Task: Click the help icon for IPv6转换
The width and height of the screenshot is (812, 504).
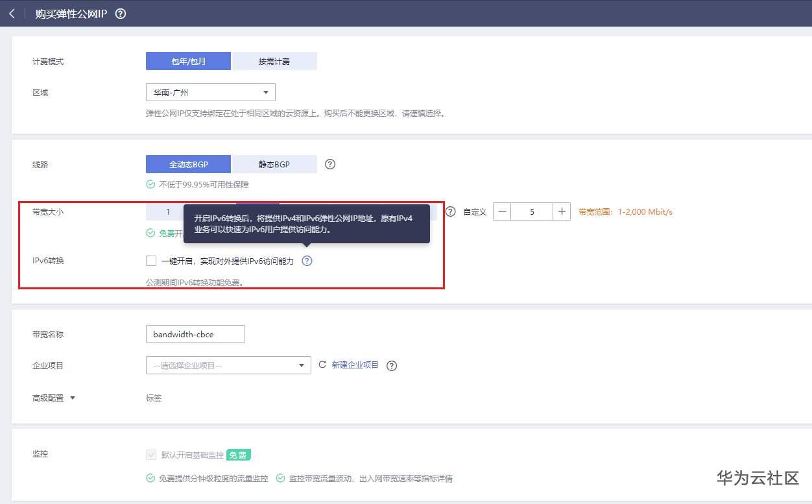Action: 307,261
